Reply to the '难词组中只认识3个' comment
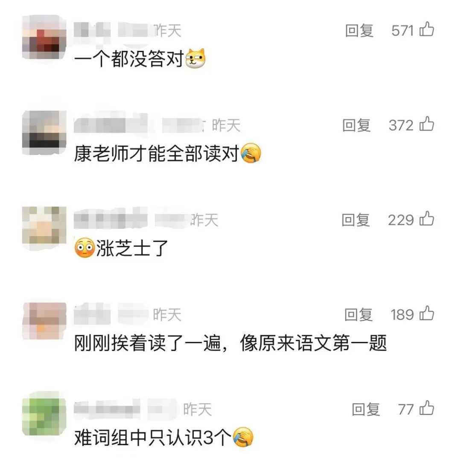The height and width of the screenshot is (476, 461). (365, 409)
